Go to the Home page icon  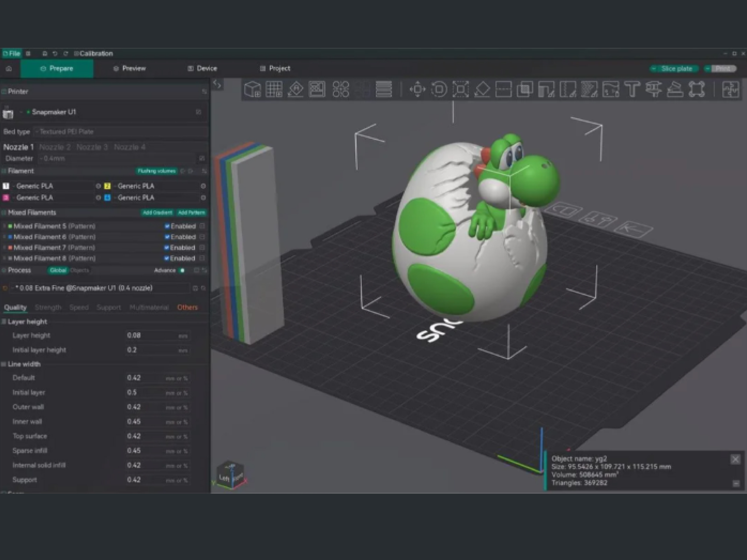[9, 69]
